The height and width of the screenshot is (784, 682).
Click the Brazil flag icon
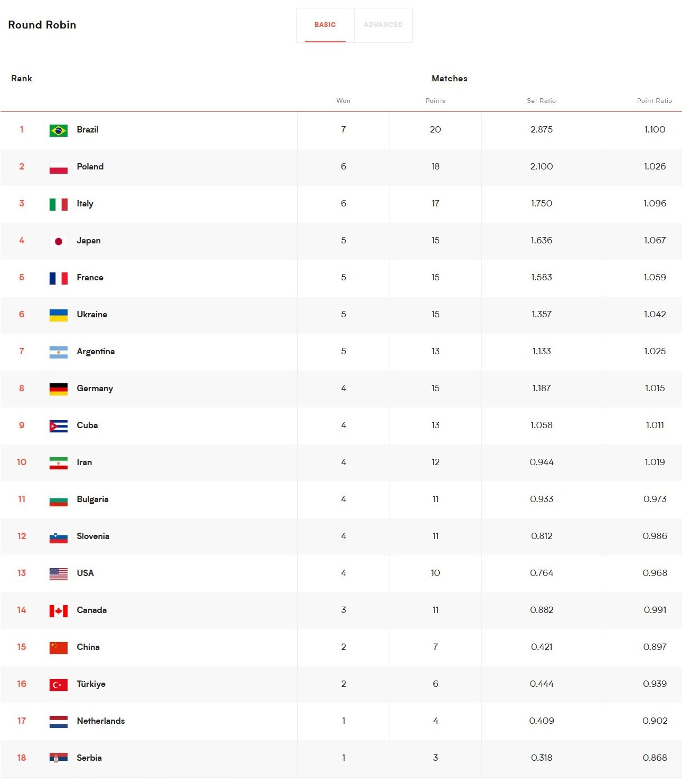click(59, 130)
